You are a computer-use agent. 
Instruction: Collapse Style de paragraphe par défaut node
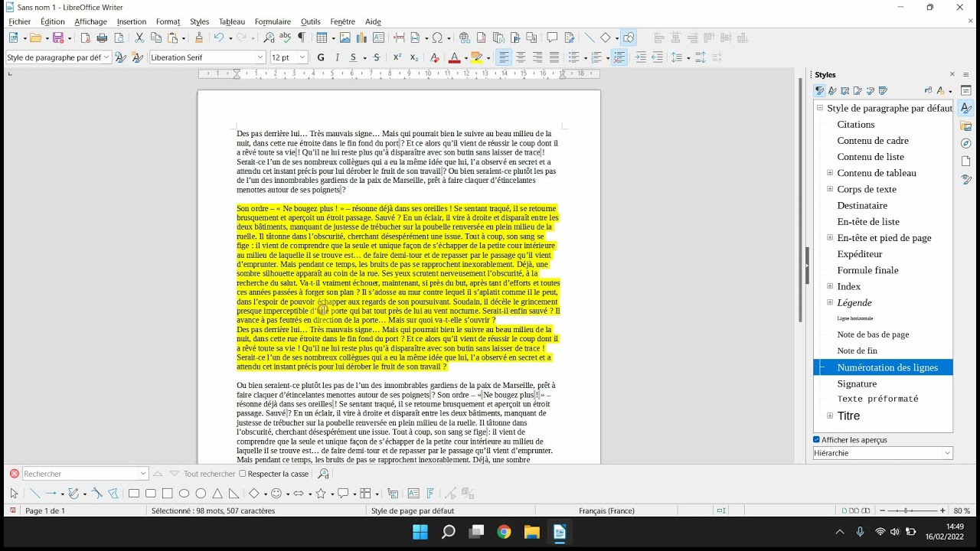pyautogui.click(x=819, y=108)
